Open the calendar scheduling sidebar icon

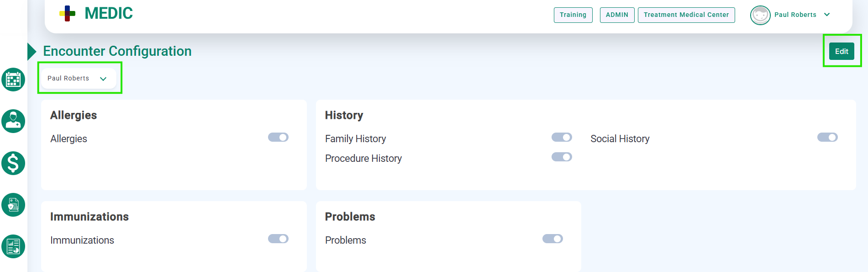tap(13, 80)
